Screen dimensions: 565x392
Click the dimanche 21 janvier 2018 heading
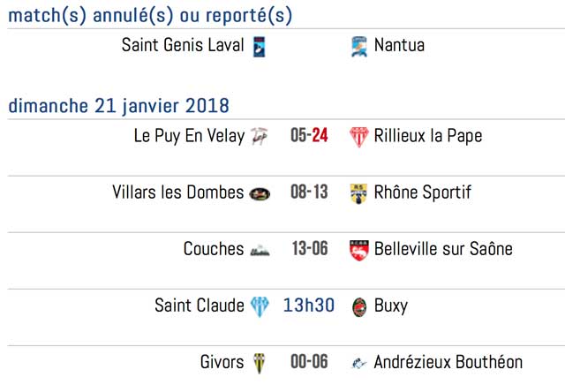119,106
